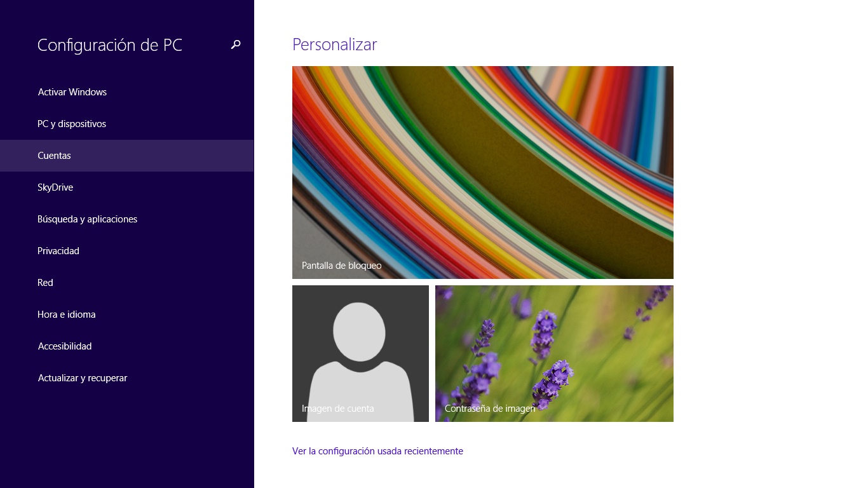This screenshot has height=488, width=868.
Task: Click the Configuración de PC title
Action: [110, 45]
